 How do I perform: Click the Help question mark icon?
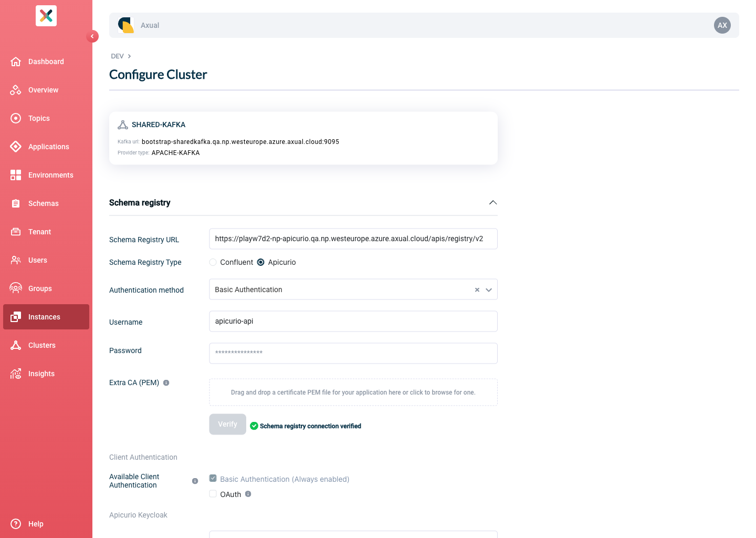[16, 524]
